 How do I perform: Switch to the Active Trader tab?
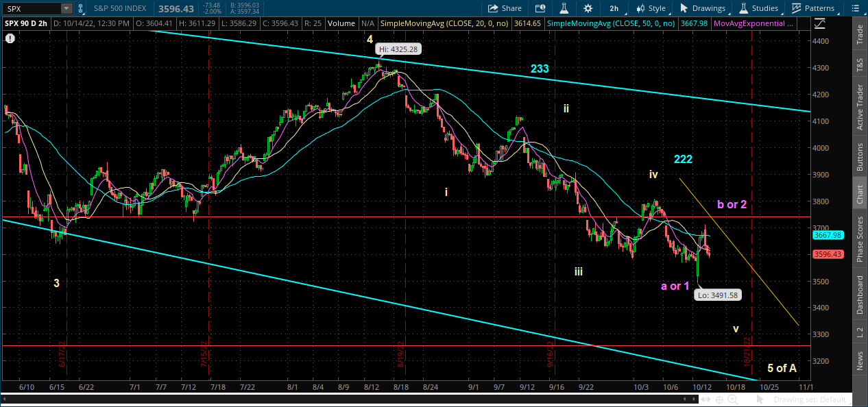[x=859, y=107]
